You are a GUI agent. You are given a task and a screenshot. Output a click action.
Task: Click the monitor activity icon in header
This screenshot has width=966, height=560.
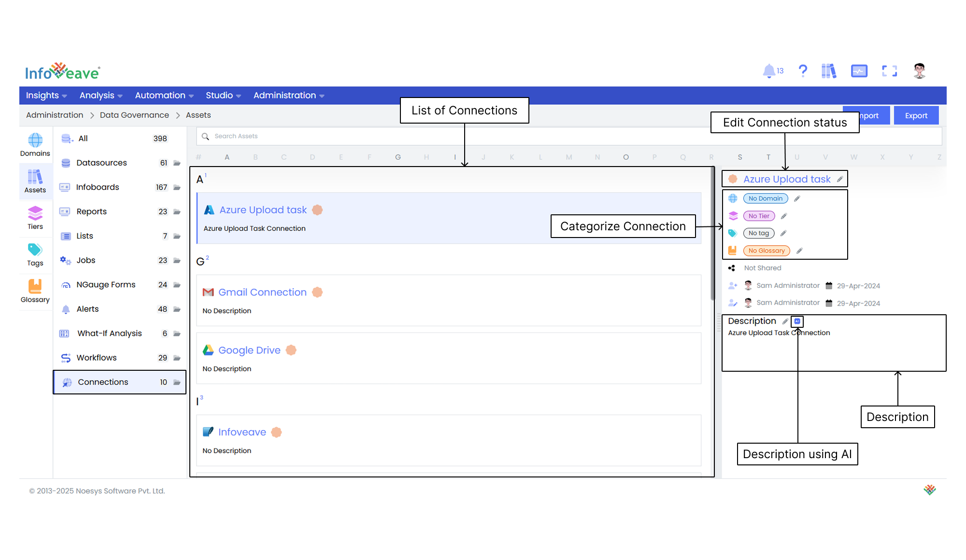pos(859,71)
